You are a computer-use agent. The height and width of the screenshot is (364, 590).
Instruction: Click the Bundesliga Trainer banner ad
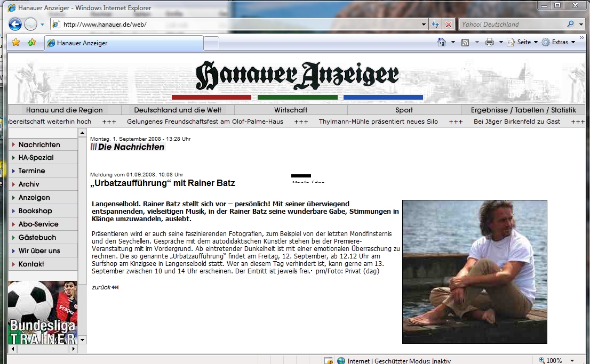point(43,312)
